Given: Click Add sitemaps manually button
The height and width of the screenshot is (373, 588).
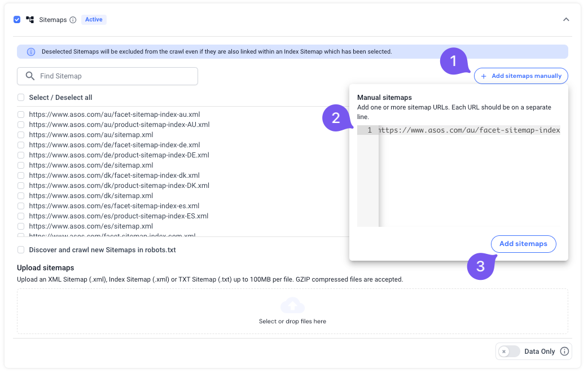Looking at the screenshot, I should coord(521,76).
